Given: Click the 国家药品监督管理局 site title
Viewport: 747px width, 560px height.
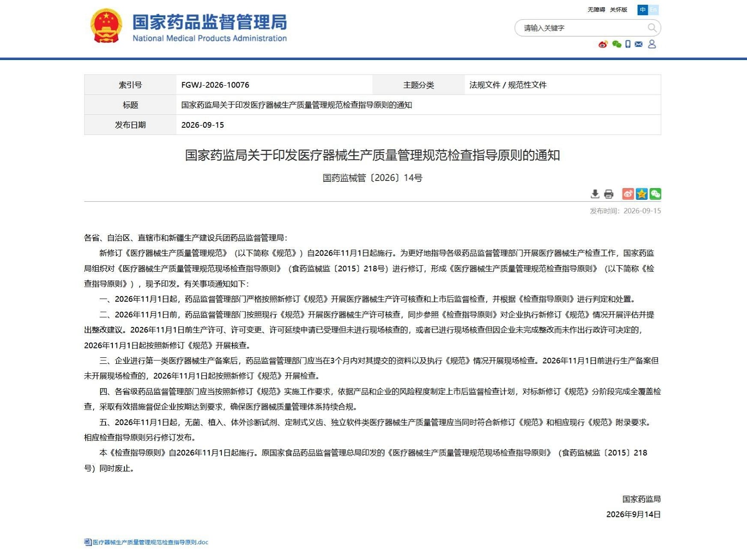Looking at the screenshot, I should coord(210,22).
